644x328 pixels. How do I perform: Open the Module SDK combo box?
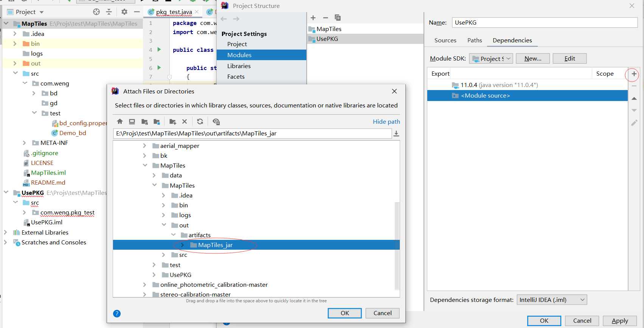(491, 59)
